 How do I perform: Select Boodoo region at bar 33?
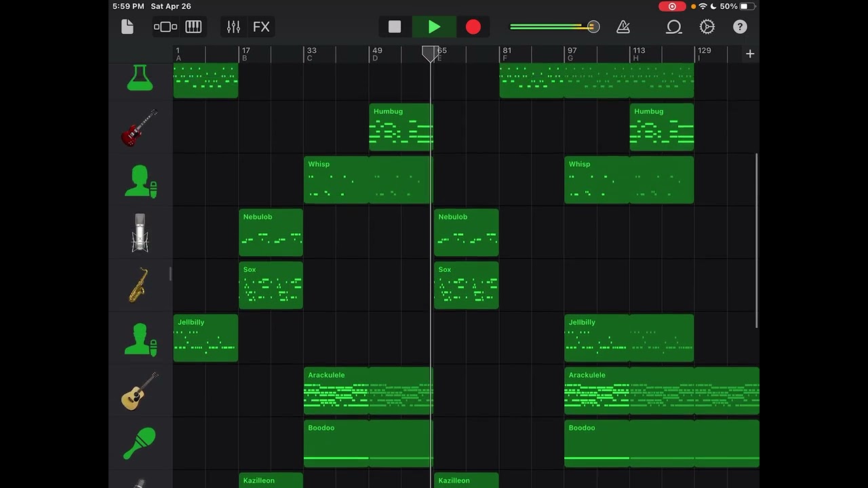[x=368, y=444]
